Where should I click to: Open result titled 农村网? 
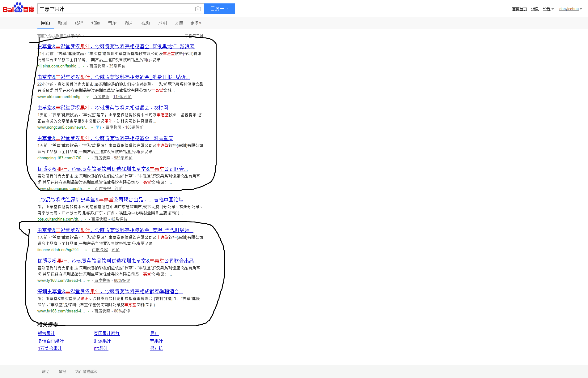point(103,108)
